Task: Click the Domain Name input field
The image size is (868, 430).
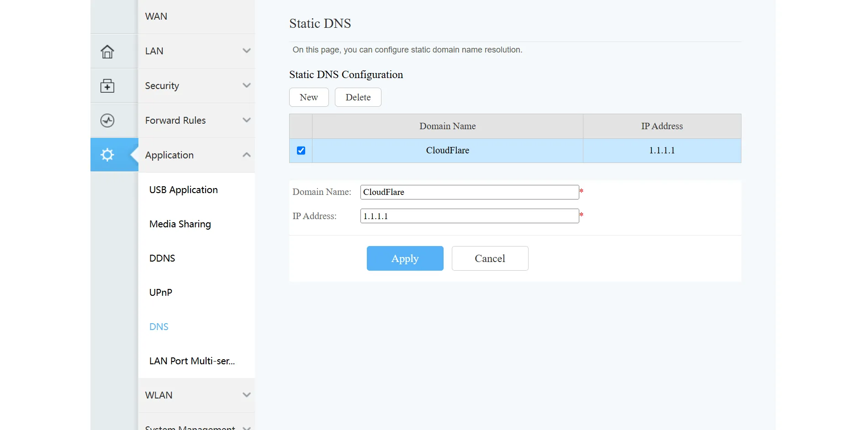Action: 469,192
